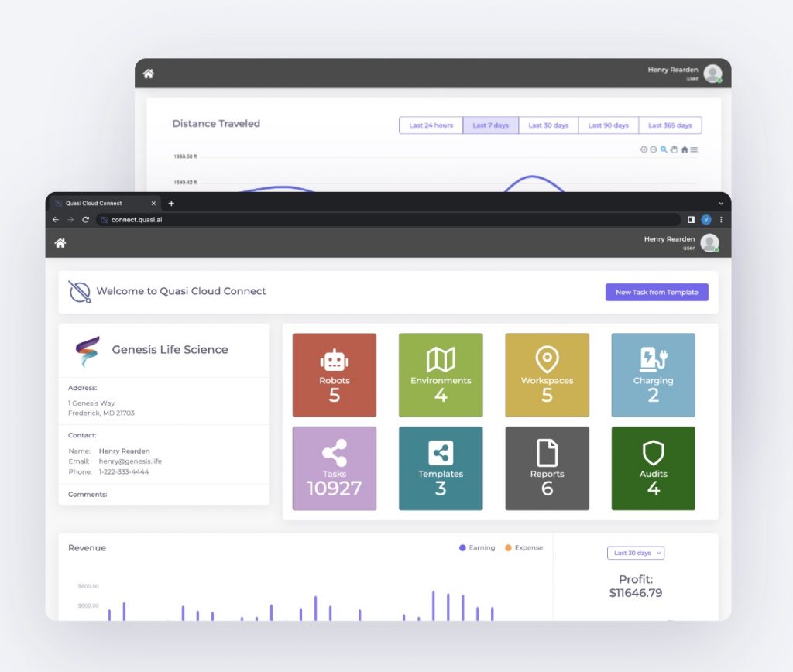793x672 pixels.
Task: Click New Task from Template button
Action: (x=657, y=292)
